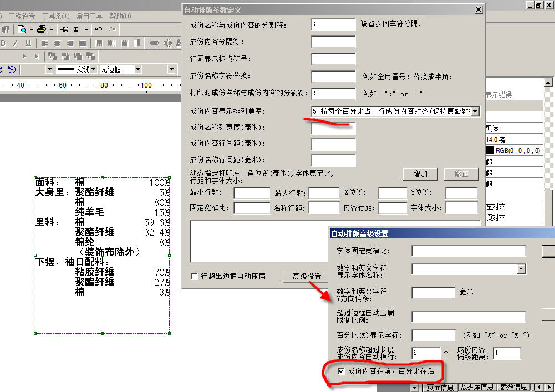This screenshot has width=555, height=392.
Task: Click the first vertical-lines column icon
Action: tap(98, 43)
